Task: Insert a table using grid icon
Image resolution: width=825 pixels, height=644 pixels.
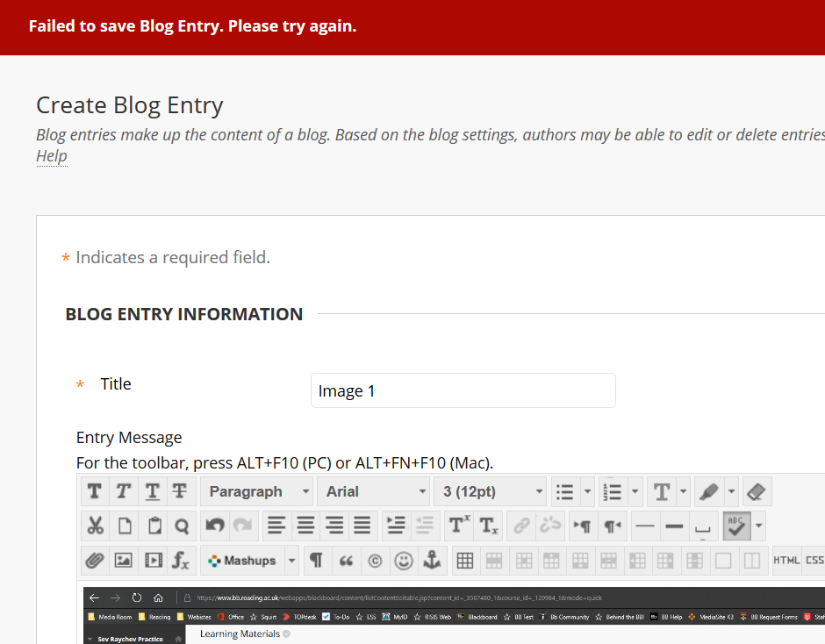Action: pyautogui.click(x=465, y=560)
